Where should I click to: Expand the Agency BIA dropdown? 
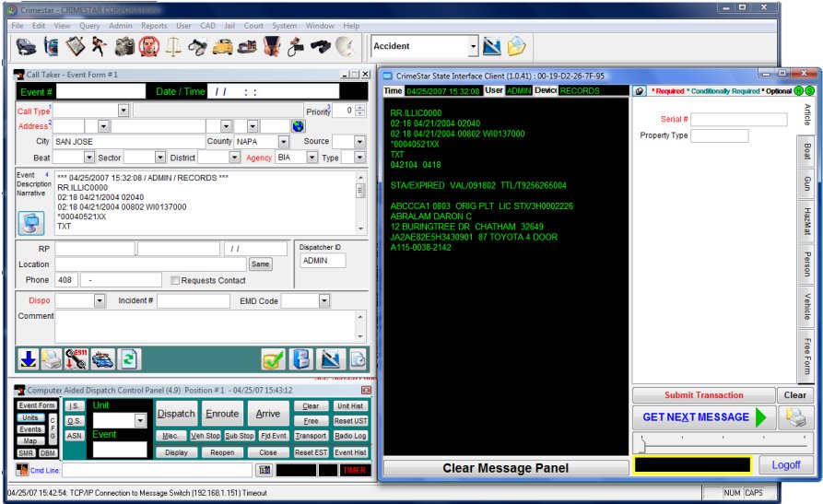pos(312,158)
